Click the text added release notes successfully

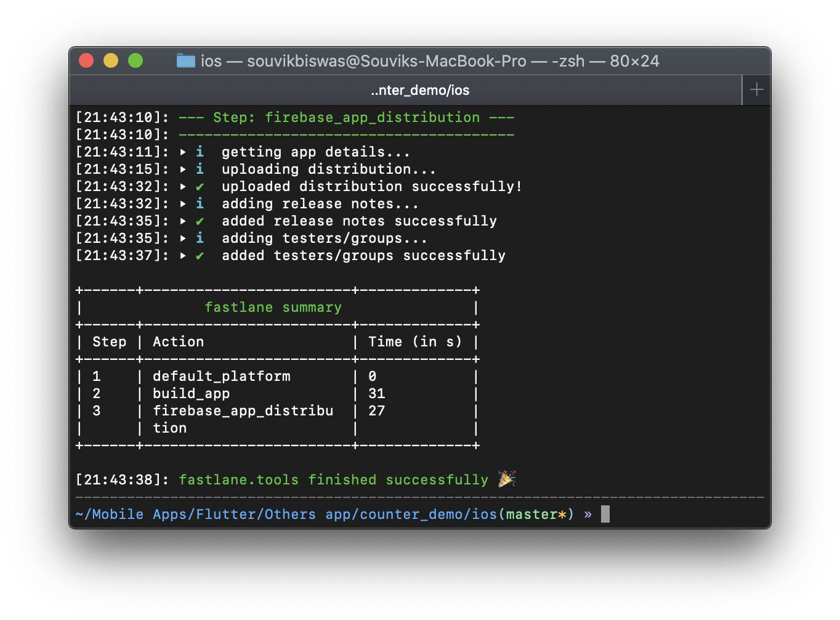(359, 221)
